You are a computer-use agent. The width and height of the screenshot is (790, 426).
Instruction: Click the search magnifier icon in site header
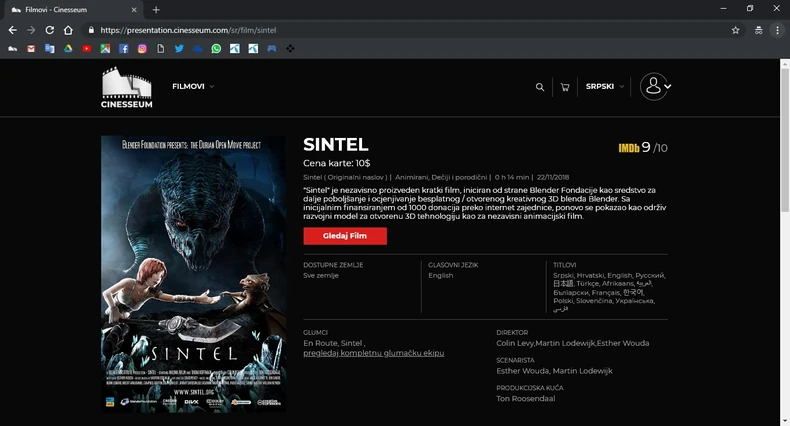(540, 87)
